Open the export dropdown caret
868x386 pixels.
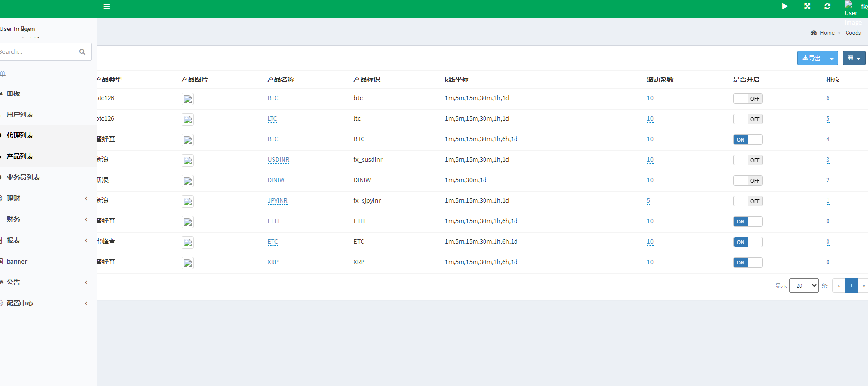click(x=832, y=58)
